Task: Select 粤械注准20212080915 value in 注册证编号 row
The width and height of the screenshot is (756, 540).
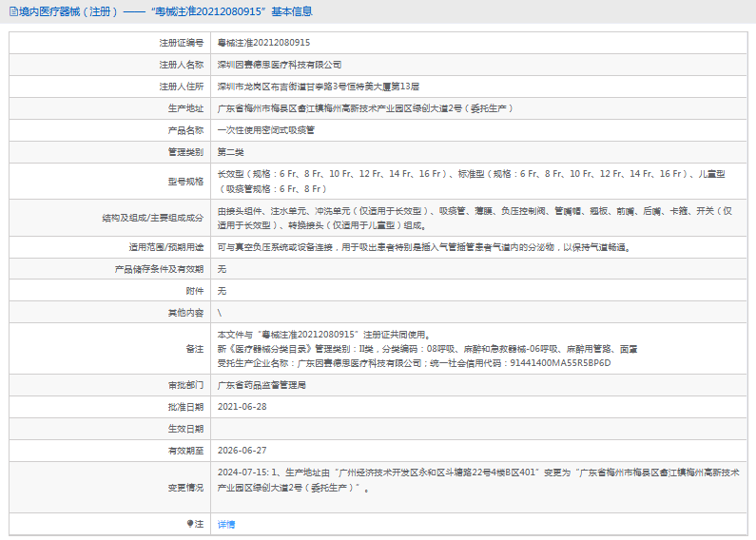Action: pos(263,43)
